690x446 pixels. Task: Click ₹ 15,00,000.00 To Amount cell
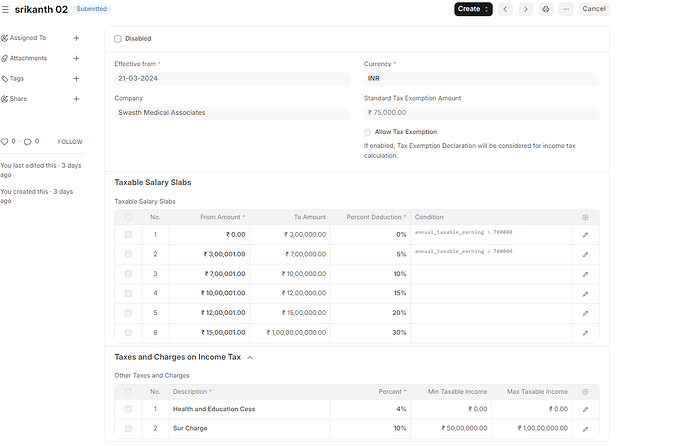[290, 313]
